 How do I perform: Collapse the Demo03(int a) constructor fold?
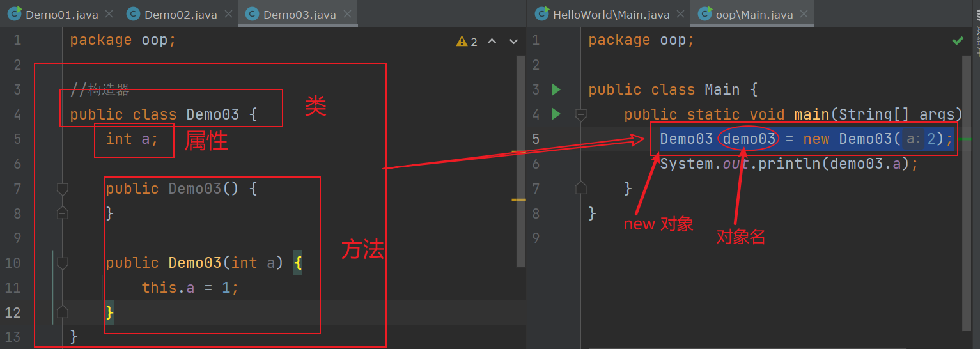point(63,263)
